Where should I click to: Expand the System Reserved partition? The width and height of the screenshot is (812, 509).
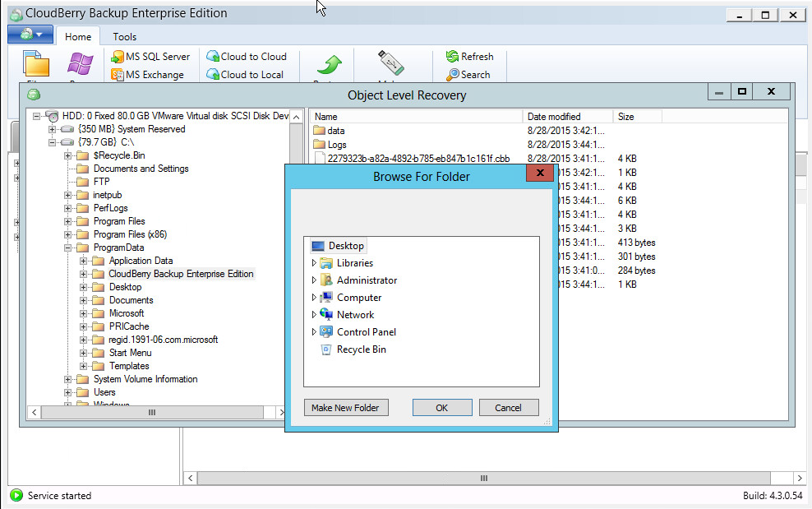[52, 129]
